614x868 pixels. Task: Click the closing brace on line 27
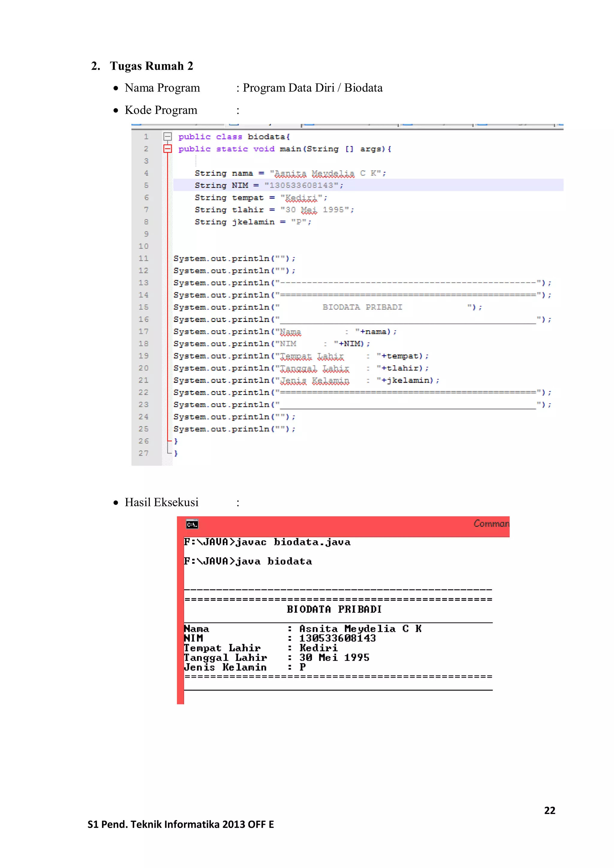click(176, 453)
